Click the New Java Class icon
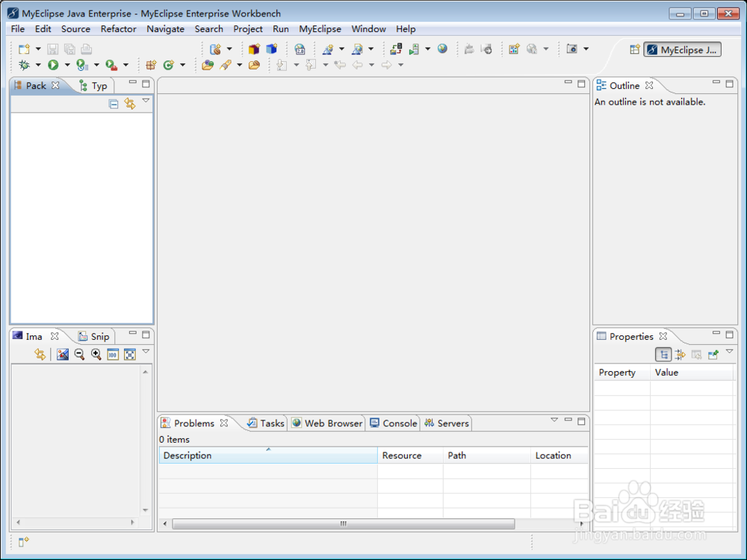 point(168,65)
